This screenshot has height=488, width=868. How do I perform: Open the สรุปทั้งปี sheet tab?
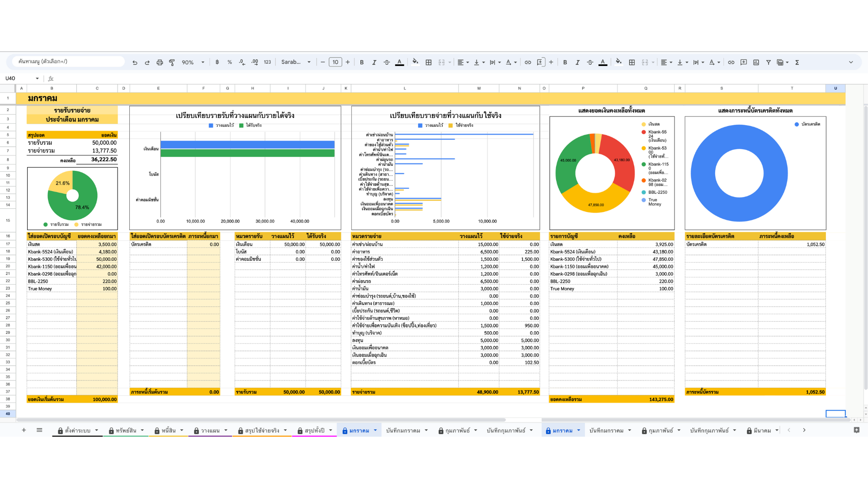(x=314, y=431)
